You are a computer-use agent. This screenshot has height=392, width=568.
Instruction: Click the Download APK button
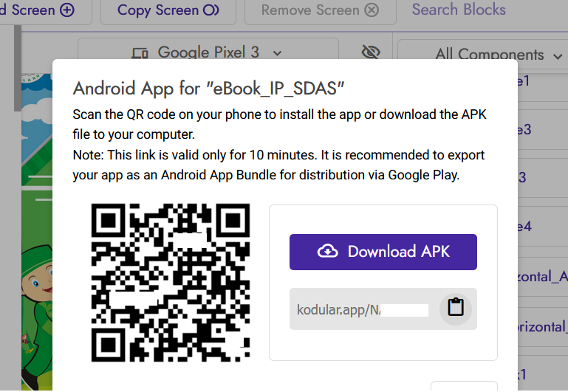pos(383,252)
